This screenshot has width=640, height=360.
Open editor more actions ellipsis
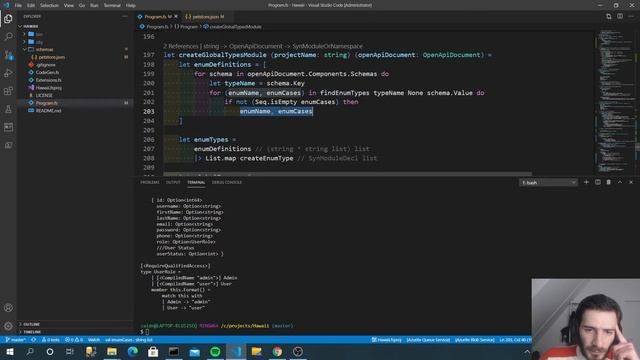coord(631,16)
